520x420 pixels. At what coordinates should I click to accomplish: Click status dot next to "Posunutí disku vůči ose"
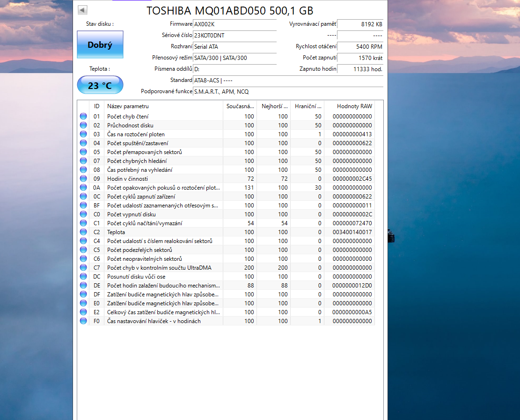tap(83, 276)
